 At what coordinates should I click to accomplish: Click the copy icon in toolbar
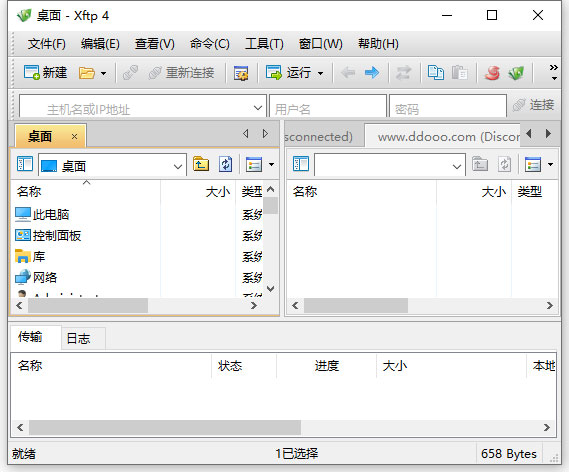[435, 73]
